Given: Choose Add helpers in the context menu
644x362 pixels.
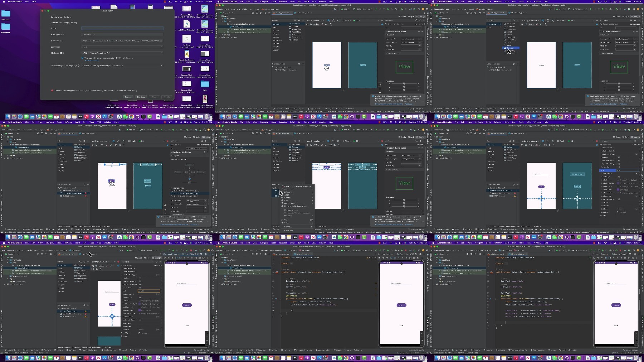Looking at the screenshot, I should (x=297, y=203).
